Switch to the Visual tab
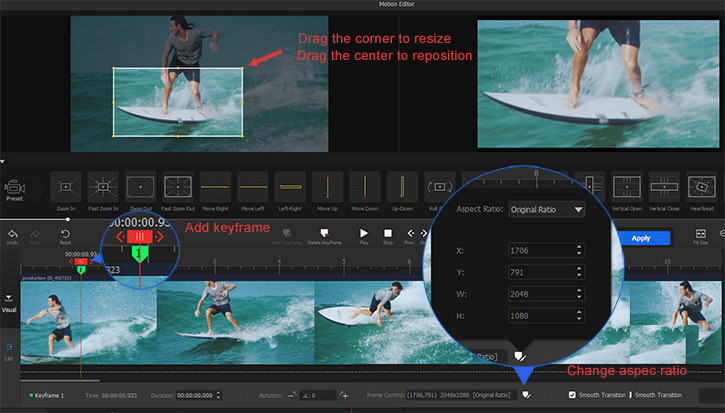 (11, 304)
